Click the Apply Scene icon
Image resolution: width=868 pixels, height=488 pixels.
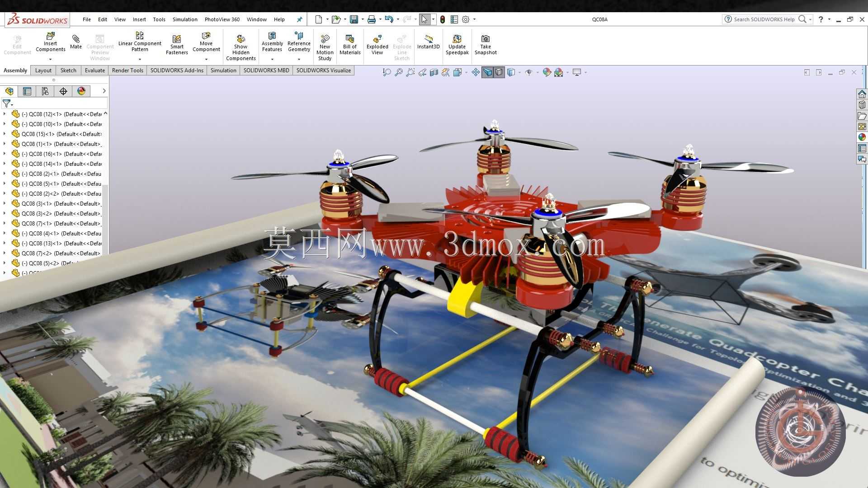point(559,72)
